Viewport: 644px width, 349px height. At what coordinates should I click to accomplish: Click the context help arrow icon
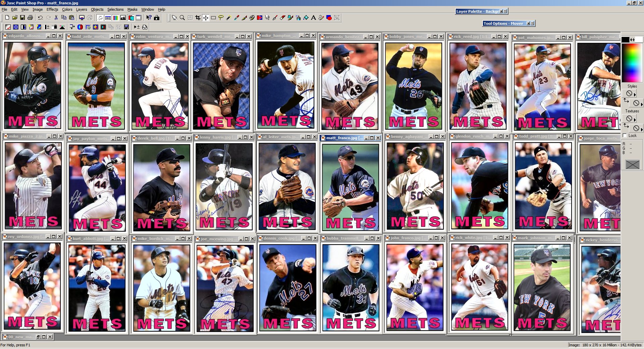pos(149,17)
